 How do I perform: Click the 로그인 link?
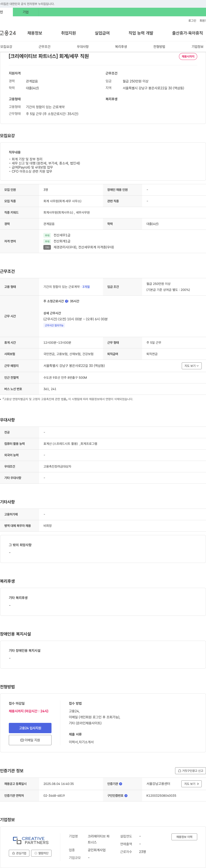[x=192, y=21]
